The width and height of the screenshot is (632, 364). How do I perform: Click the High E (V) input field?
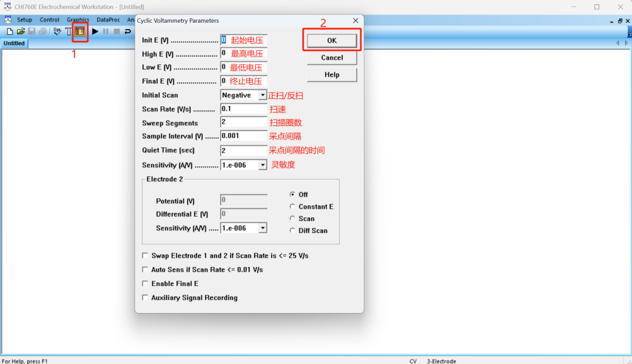coord(243,54)
